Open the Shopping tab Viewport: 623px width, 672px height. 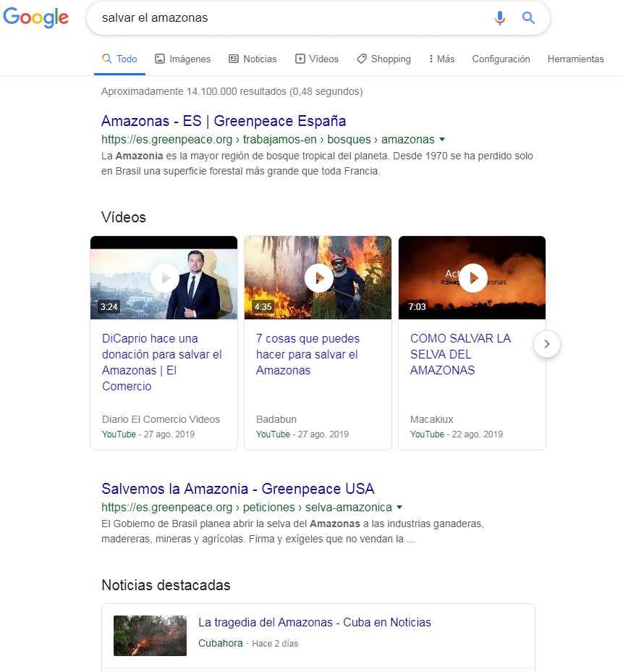[383, 59]
